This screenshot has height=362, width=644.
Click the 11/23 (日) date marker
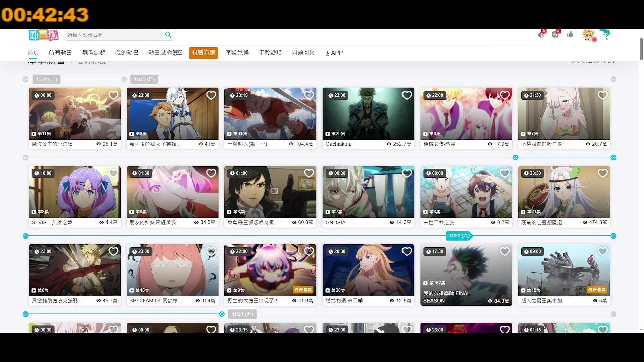coord(144,79)
